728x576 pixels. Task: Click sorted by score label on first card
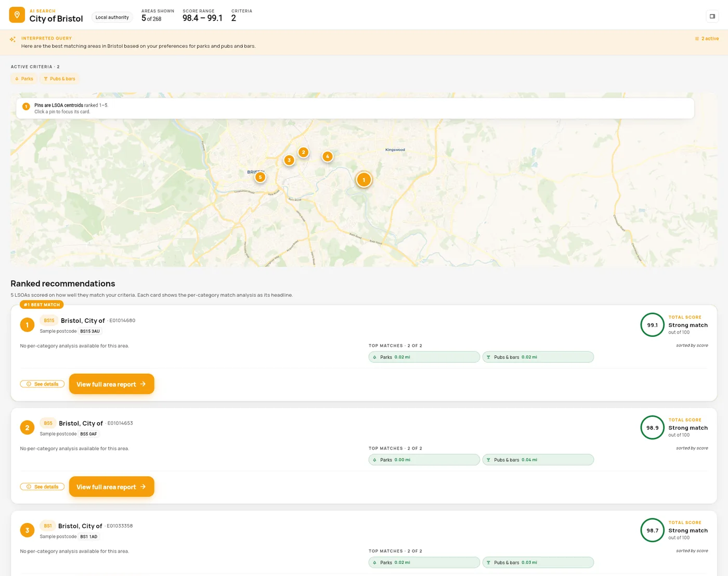[x=692, y=346]
